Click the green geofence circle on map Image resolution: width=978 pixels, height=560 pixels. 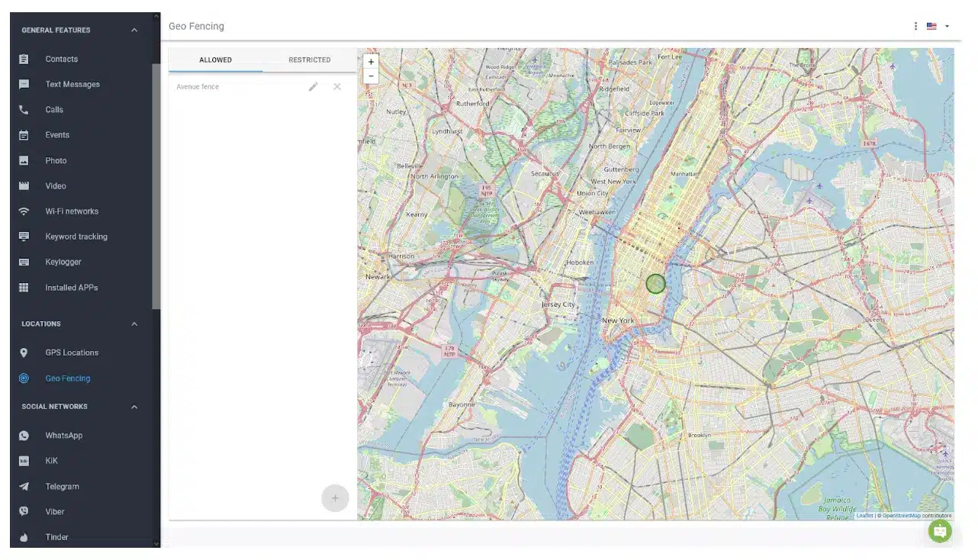[655, 284]
